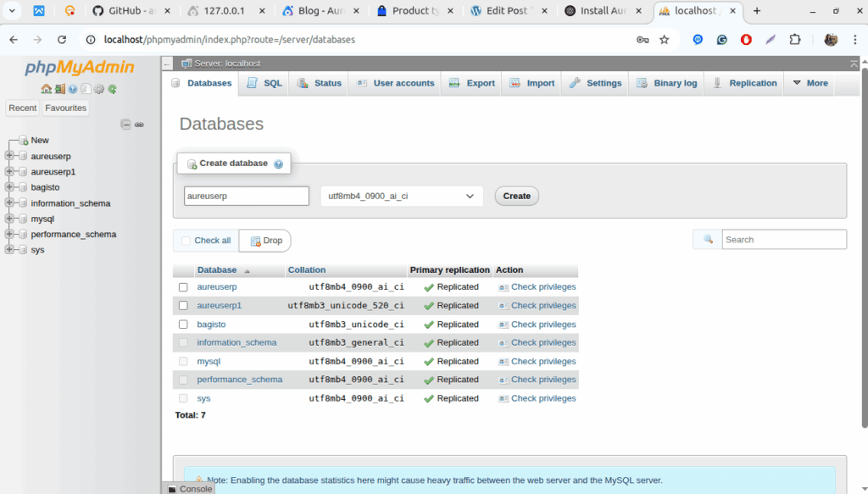Viewport: 868px width, 494px height.
Task: Open the More menu dropdown
Action: click(810, 83)
